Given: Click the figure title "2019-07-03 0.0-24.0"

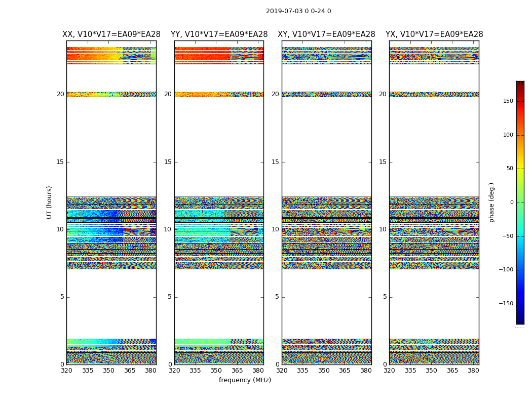Looking at the screenshot, I should tap(298, 11).
